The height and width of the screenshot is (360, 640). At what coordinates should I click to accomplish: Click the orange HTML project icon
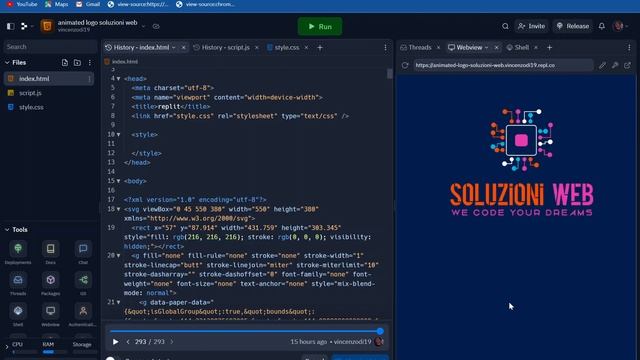[47, 26]
